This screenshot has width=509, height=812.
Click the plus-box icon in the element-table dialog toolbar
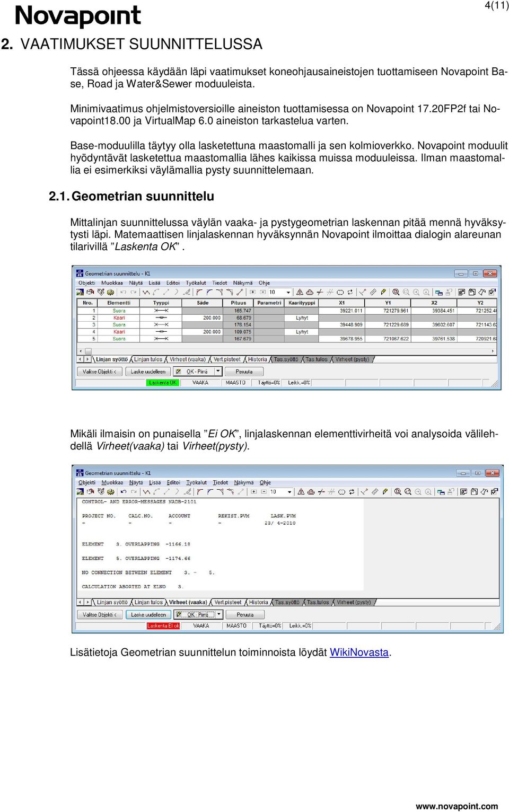coord(252,292)
